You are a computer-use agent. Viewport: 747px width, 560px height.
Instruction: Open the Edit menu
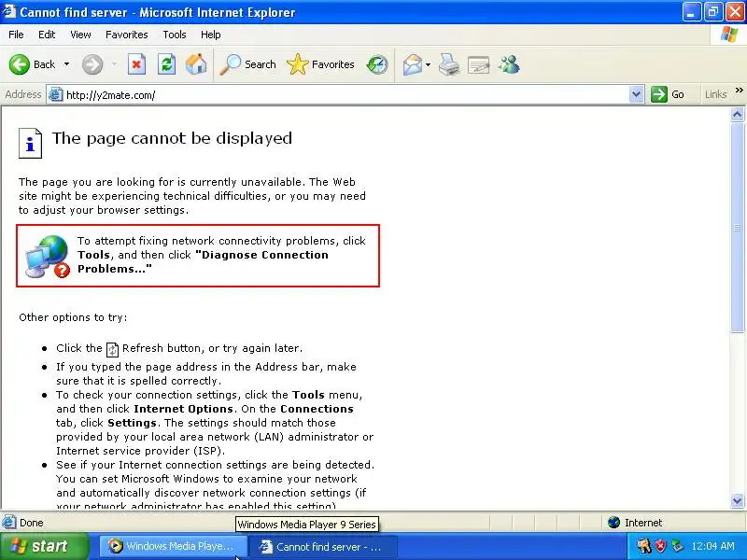(x=47, y=35)
